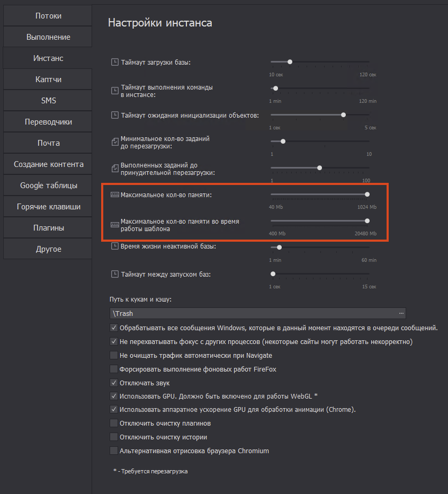Click the icon beside Минимальное кол-во заданий
The image size is (448, 494).
point(115,142)
